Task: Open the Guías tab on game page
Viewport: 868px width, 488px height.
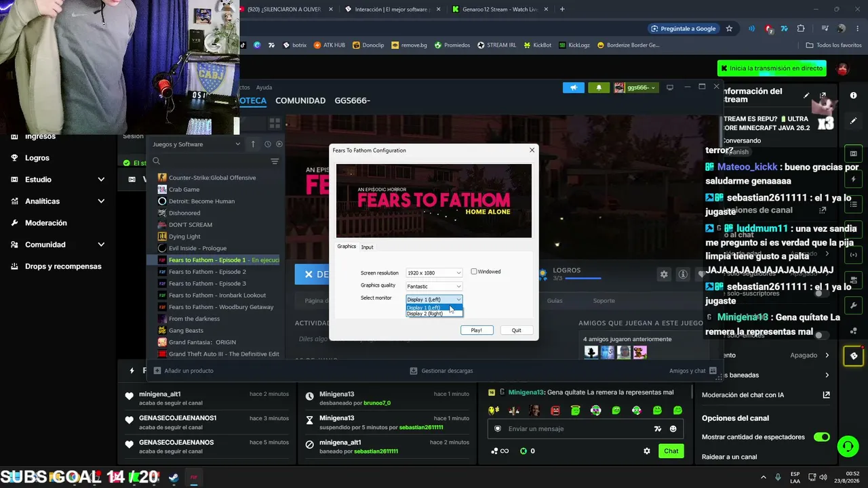Action: [555, 300]
